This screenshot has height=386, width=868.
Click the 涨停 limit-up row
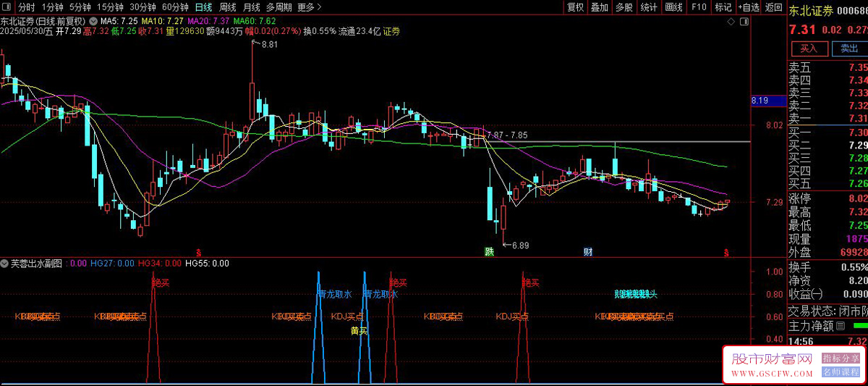click(x=827, y=198)
